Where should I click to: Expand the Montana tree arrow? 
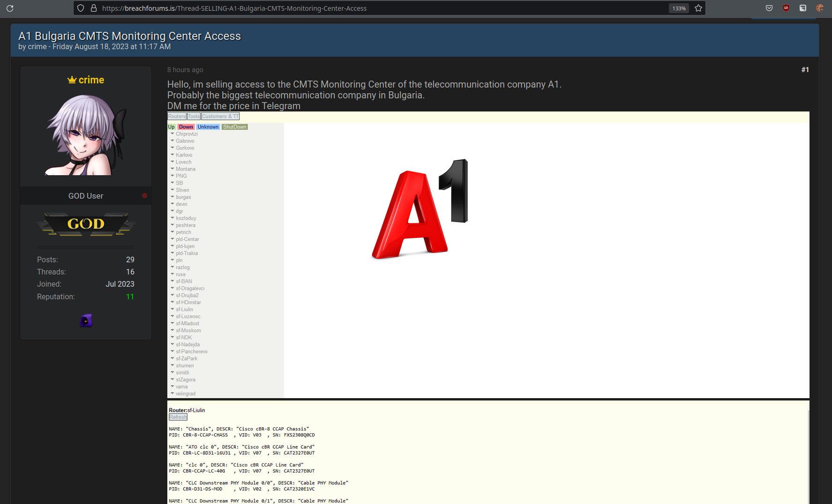point(172,169)
